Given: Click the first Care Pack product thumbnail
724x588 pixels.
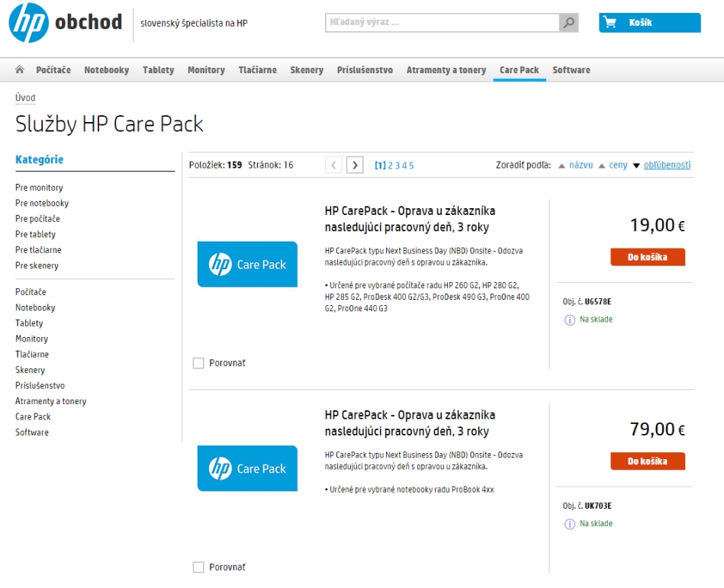Looking at the screenshot, I should tap(247, 264).
